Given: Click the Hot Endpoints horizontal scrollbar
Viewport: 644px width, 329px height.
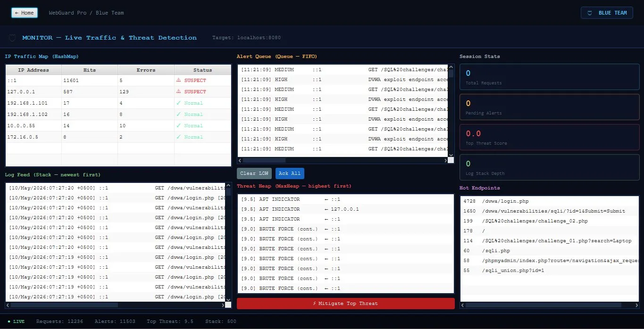Looking at the screenshot, I should tap(549, 305).
